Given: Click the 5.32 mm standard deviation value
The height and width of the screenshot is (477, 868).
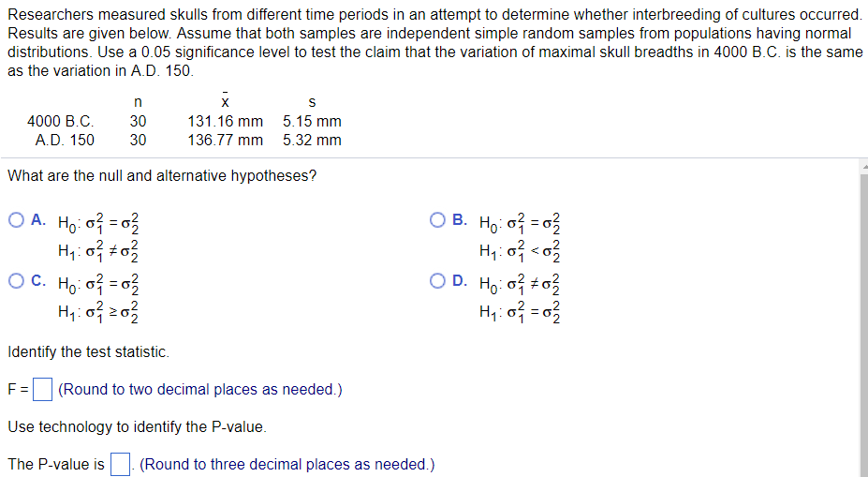Looking at the screenshot, I should point(312,141).
